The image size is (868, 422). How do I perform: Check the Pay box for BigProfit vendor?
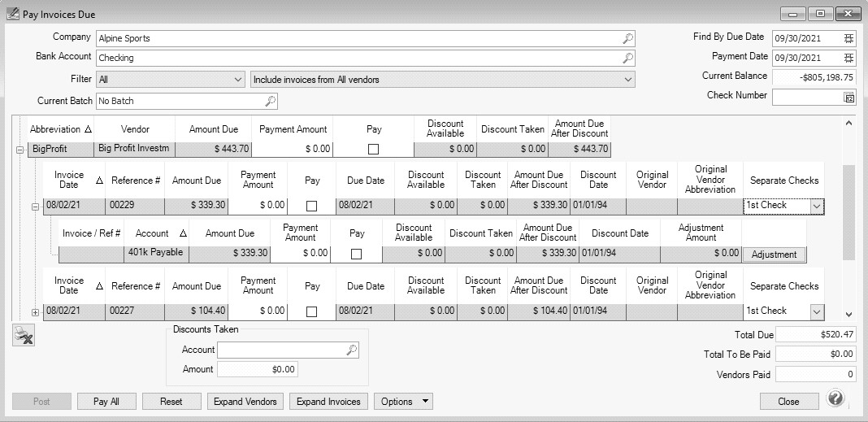point(373,150)
